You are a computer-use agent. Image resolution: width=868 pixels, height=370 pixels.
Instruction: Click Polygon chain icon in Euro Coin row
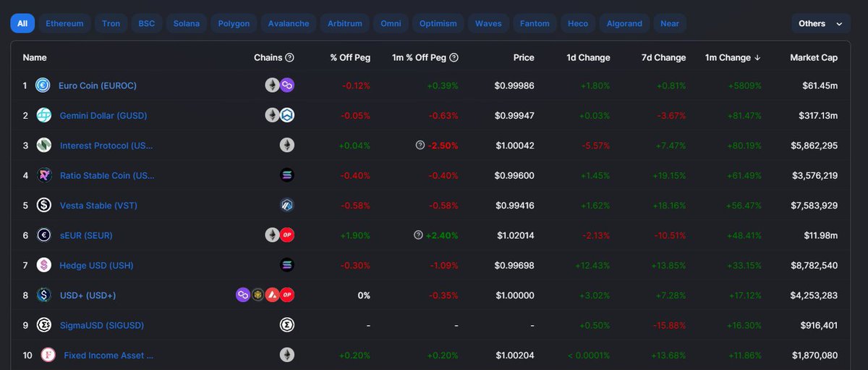(287, 85)
